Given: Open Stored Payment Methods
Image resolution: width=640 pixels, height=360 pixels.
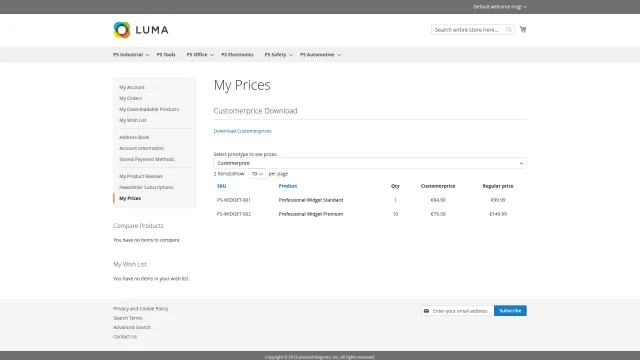Looking at the screenshot, I should point(147,160).
